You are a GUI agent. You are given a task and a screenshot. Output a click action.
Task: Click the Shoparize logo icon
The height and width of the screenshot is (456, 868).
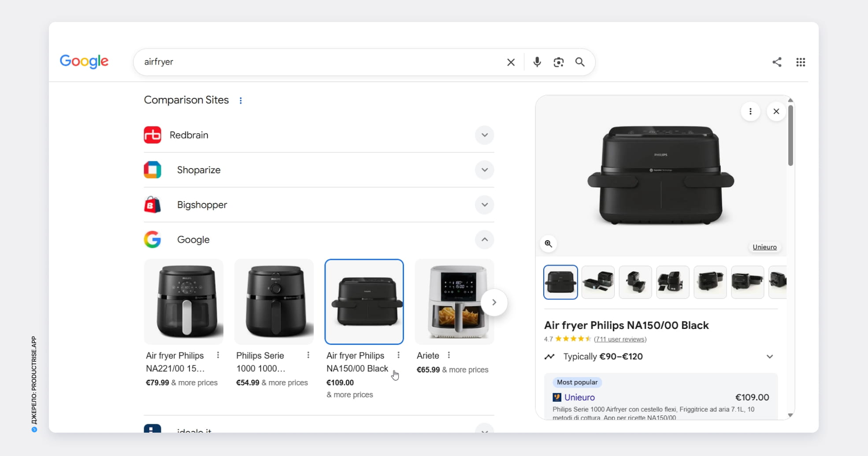(152, 170)
